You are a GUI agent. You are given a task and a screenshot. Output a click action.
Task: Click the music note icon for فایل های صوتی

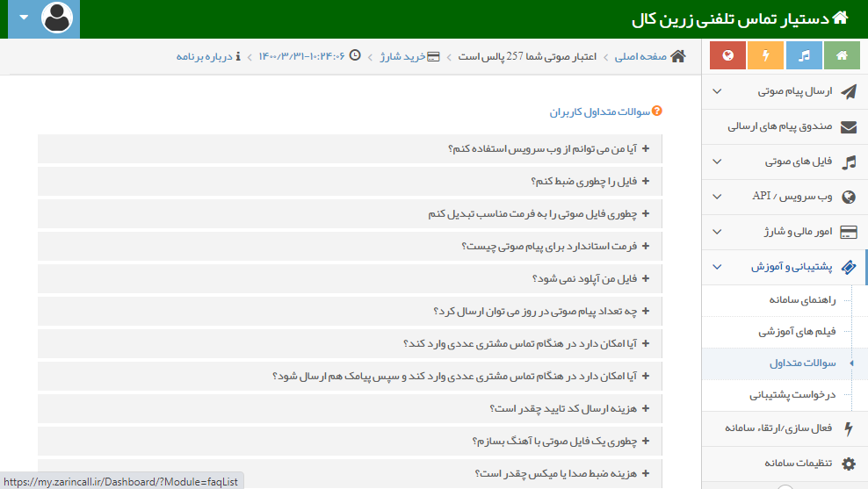(x=849, y=162)
